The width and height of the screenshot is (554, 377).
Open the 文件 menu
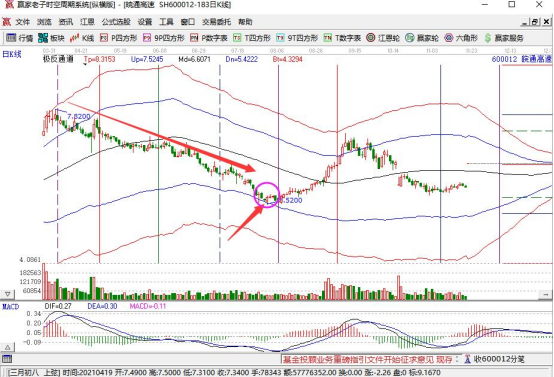[23, 22]
